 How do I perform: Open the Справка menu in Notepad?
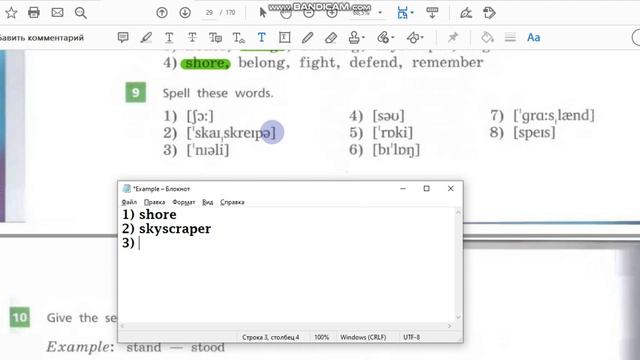pyautogui.click(x=232, y=202)
